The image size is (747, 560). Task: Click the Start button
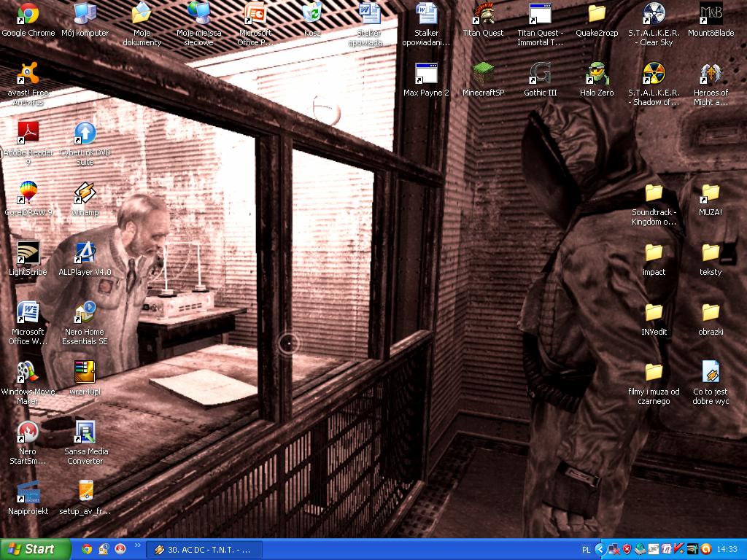coord(35,549)
